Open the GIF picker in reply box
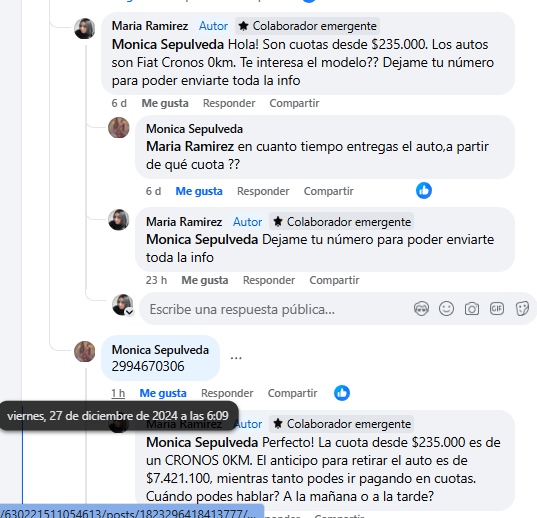 point(497,309)
